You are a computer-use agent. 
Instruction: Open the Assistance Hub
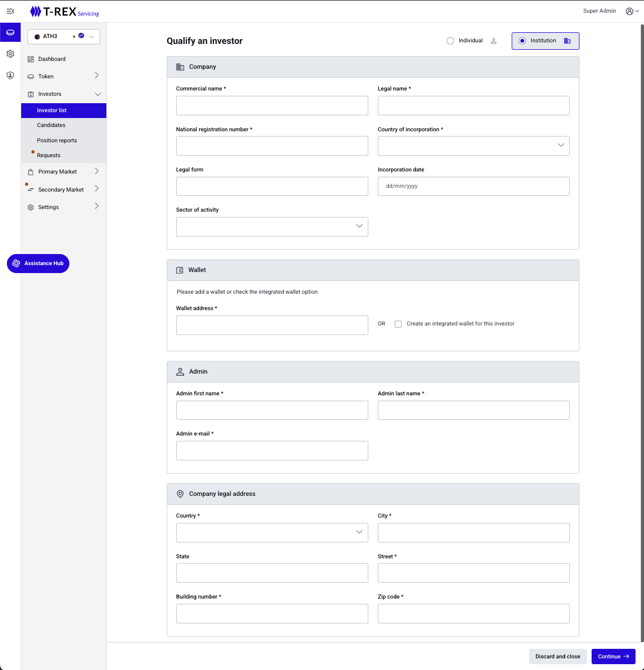pyautogui.click(x=38, y=264)
